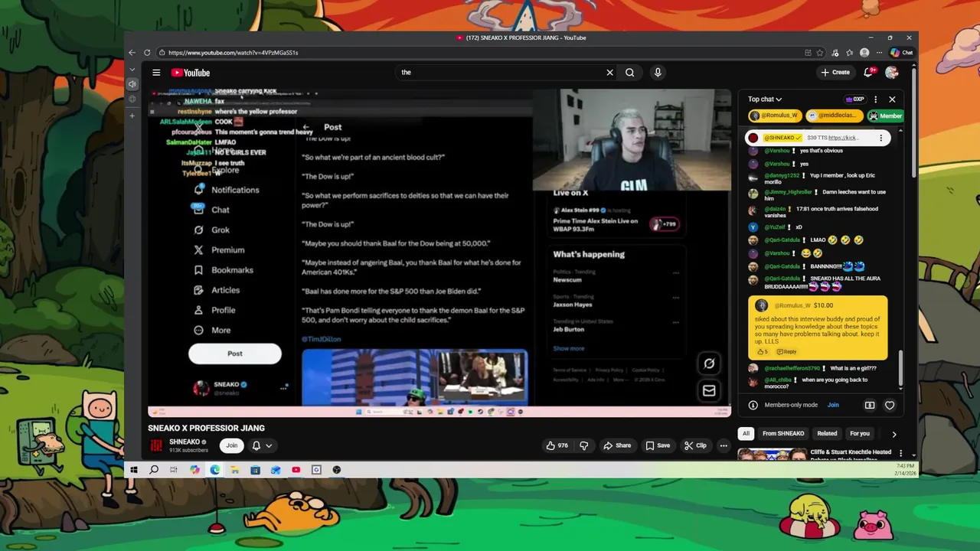This screenshot has height=551, width=980.
Task: Go to the YouTube home logo
Action: click(191, 73)
